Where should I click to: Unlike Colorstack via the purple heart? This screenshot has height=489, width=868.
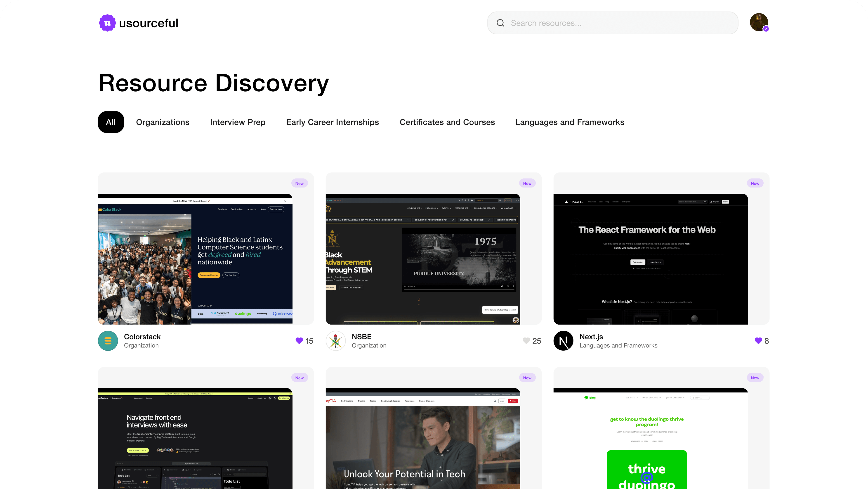tap(299, 341)
